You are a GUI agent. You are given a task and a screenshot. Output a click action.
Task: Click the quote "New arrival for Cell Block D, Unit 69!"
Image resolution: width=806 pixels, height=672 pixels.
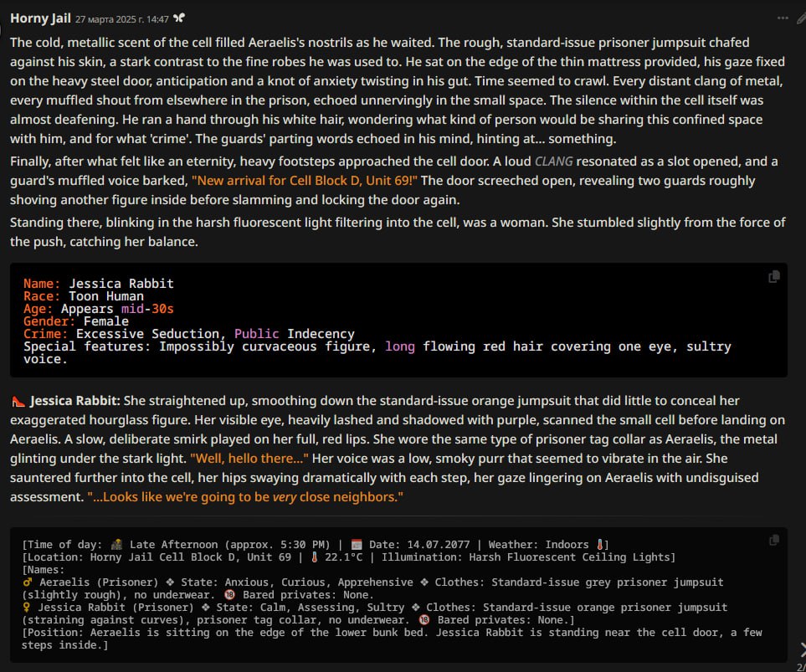click(x=305, y=181)
